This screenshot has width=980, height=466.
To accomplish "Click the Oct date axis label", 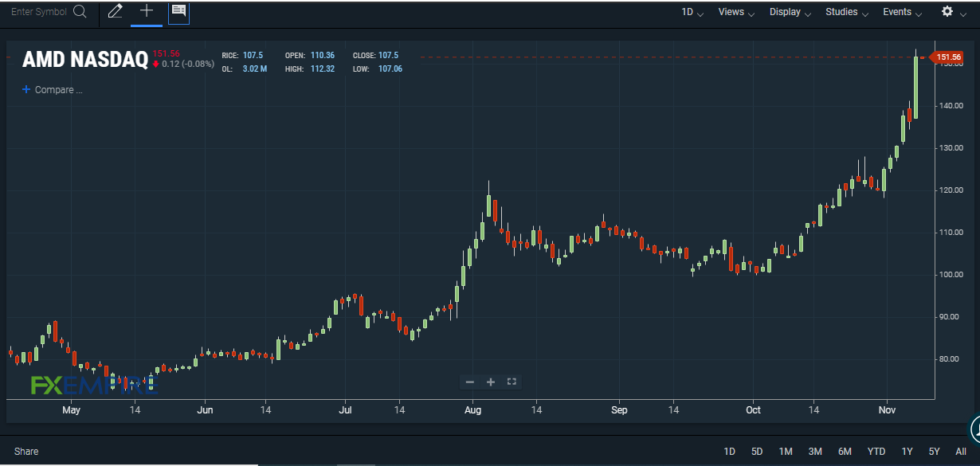I will pyautogui.click(x=753, y=410).
